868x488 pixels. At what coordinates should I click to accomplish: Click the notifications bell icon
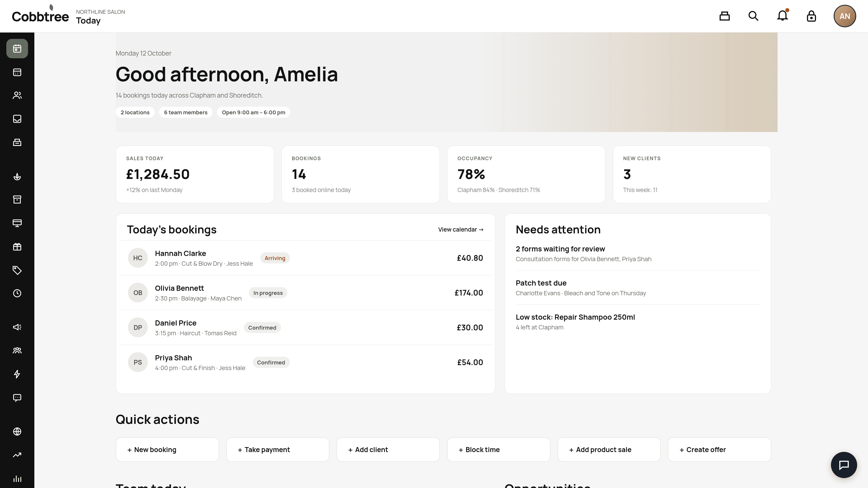click(782, 16)
